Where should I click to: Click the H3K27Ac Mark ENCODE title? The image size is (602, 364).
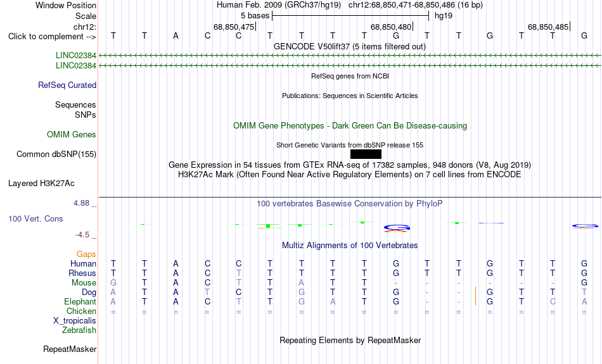(x=350, y=175)
